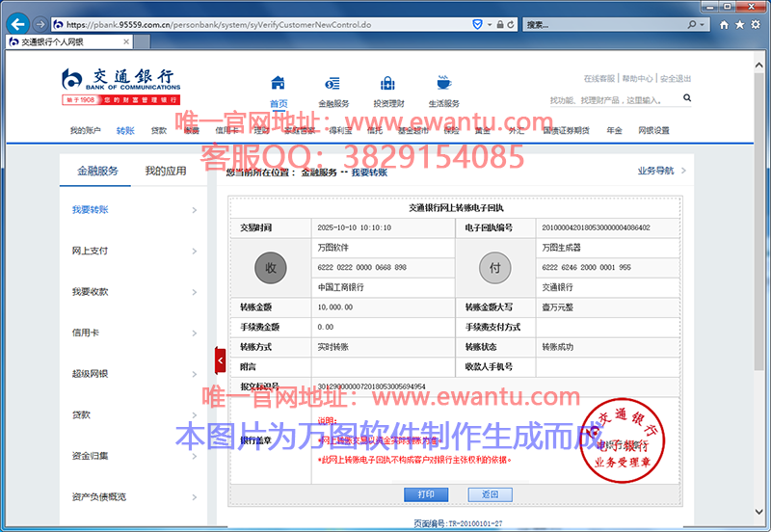Open the 网银设置 menu
The height and width of the screenshot is (532, 771).
(x=653, y=130)
